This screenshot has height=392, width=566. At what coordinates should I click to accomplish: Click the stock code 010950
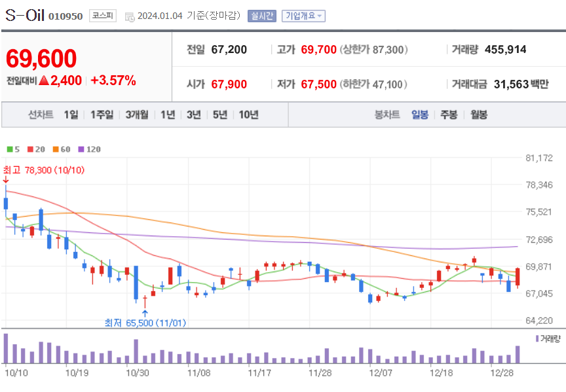tap(66, 16)
